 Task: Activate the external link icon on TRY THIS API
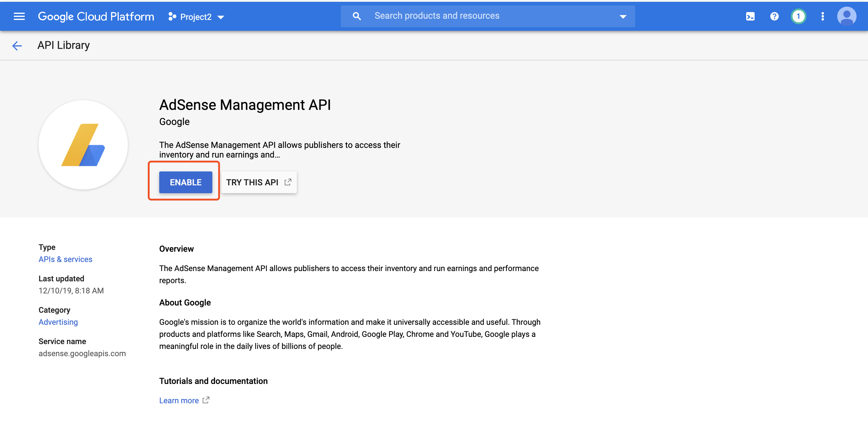tap(288, 182)
